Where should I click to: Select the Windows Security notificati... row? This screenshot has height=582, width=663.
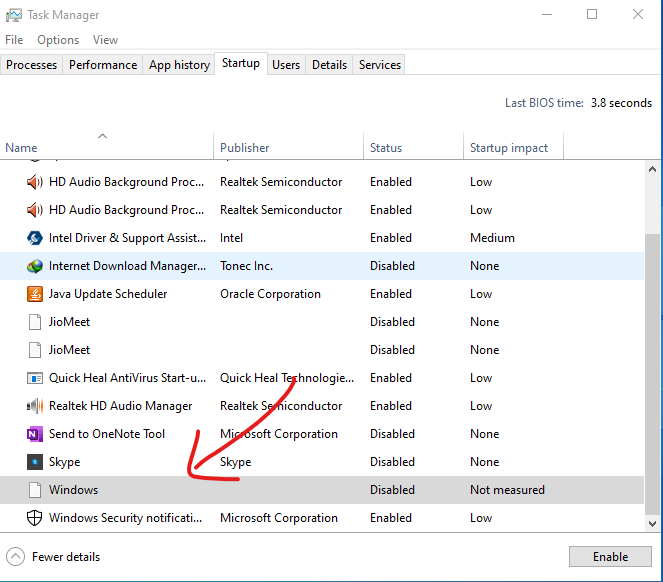coord(322,518)
